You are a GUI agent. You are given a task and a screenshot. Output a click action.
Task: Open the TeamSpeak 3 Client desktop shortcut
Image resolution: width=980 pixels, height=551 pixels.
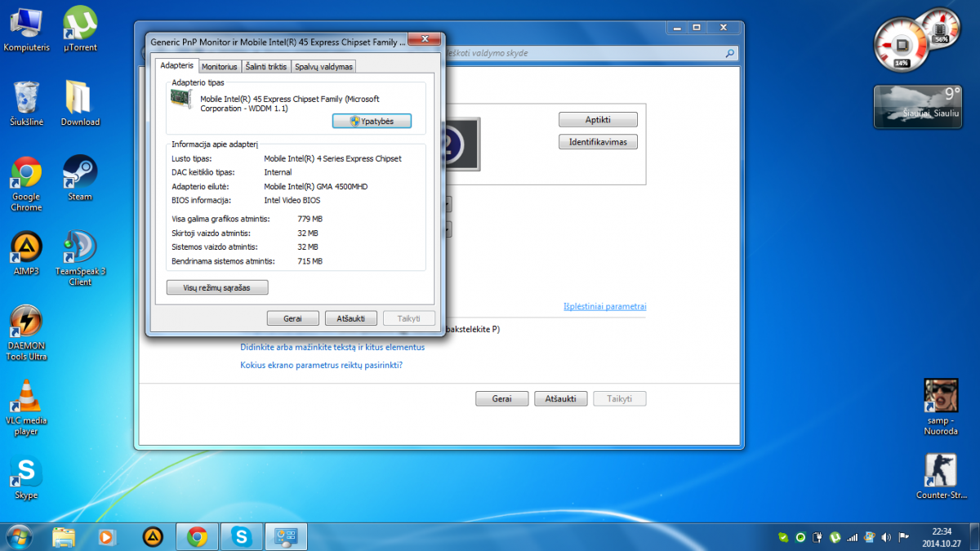[x=80, y=258]
